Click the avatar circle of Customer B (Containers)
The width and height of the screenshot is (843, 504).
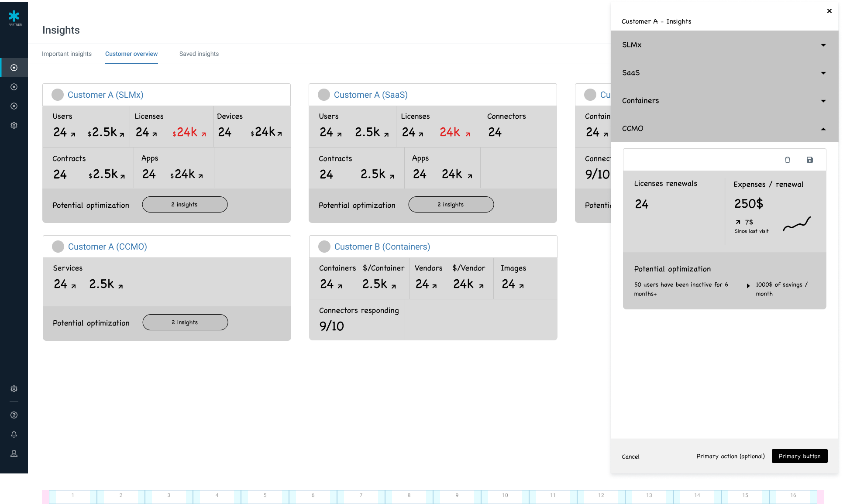[324, 247]
